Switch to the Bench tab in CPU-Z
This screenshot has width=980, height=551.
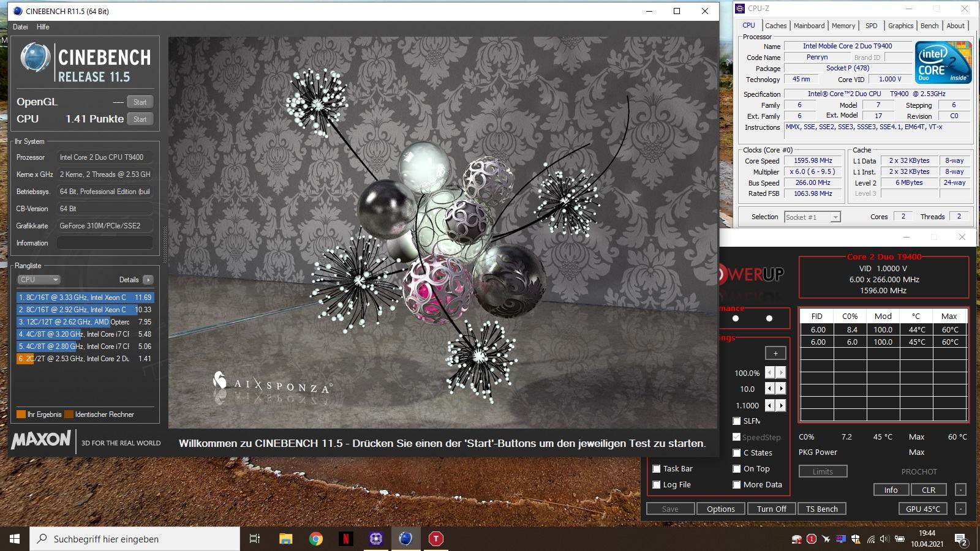(929, 26)
